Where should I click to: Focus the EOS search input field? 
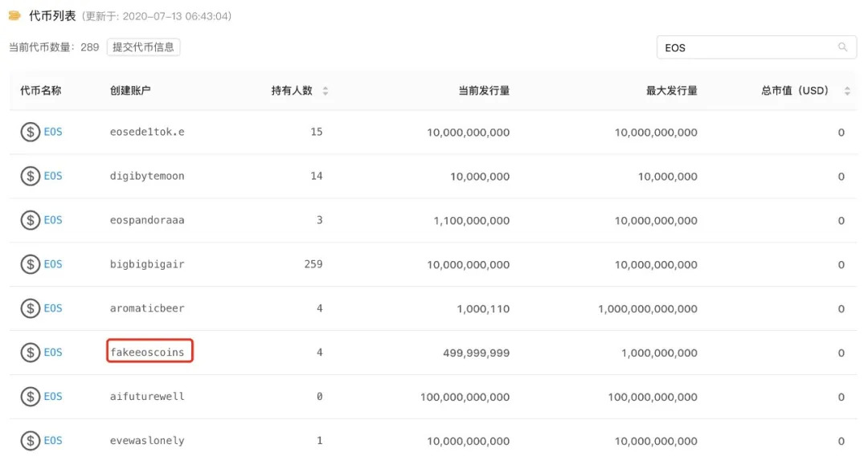click(x=747, y=47)
